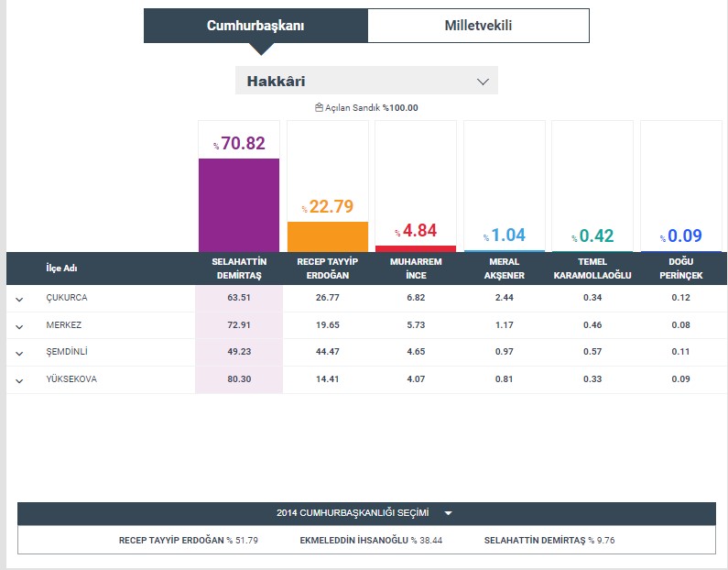
Task: Click the Selahattin Demirtaş column header
Action: click(238, 269)
